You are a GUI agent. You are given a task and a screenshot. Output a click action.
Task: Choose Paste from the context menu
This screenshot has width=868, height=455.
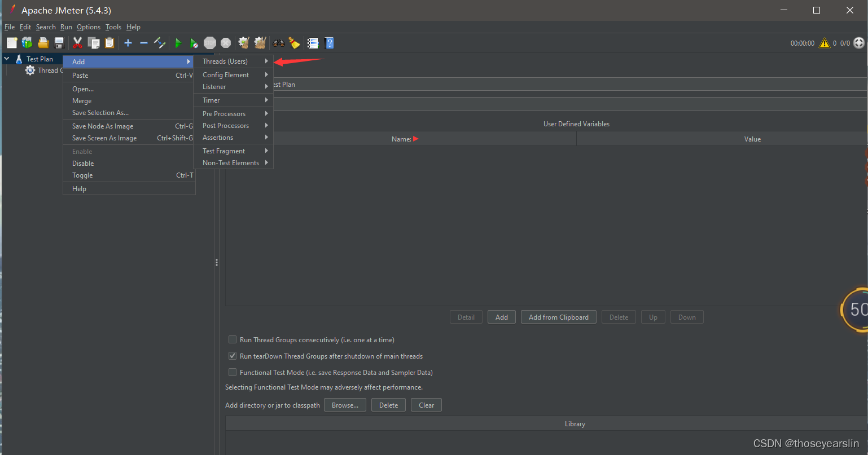click(129, 76)
